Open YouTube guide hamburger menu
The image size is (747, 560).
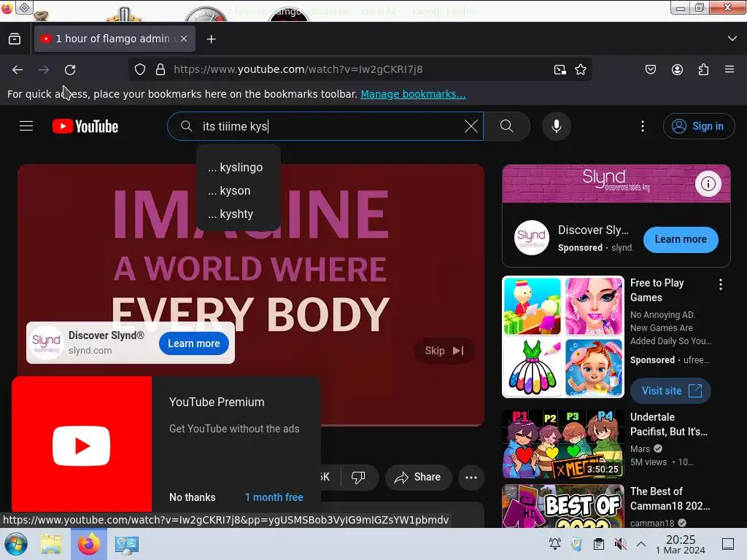pos(26,126)
